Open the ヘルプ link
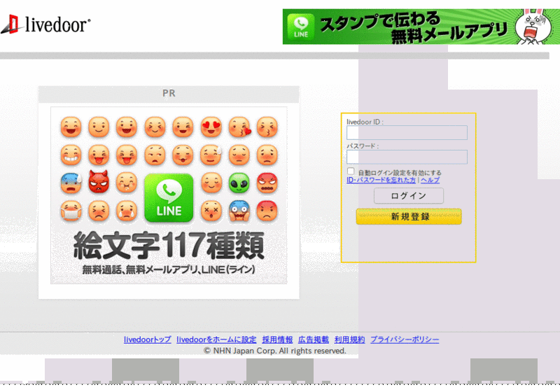 [430, 180]
